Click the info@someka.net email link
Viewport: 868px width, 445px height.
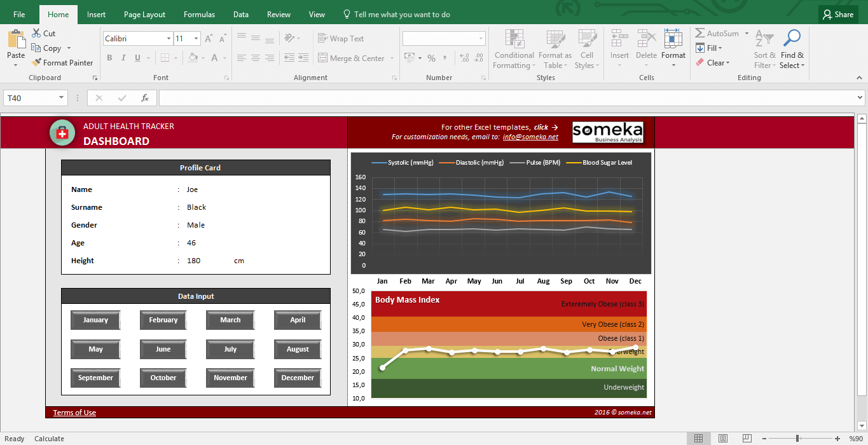click(x=530, y=137)
